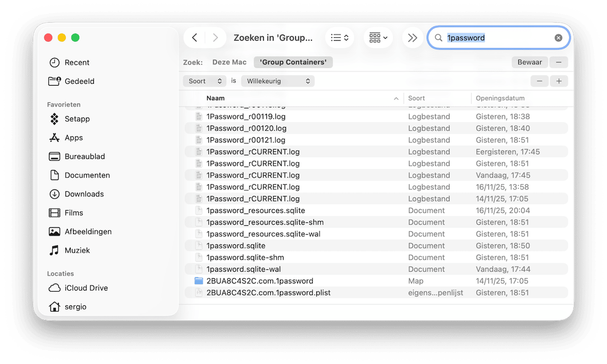The width and height of the screenshot is (607, 364).
Task: Go to Downloads in the sidebar
Action: (84, 194)
